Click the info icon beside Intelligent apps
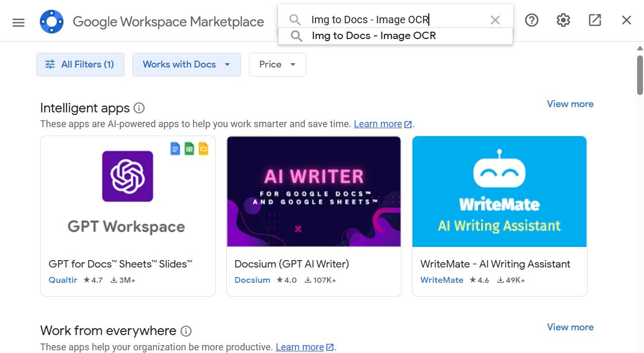The height and width of the screenshot is (353, 644). [x=139, y=108]
